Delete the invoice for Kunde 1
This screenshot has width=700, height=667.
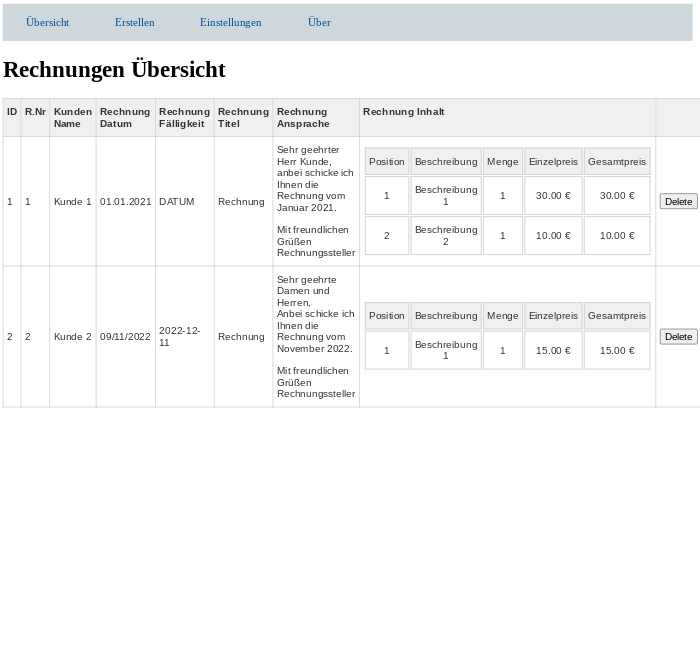tap(678, 202)
